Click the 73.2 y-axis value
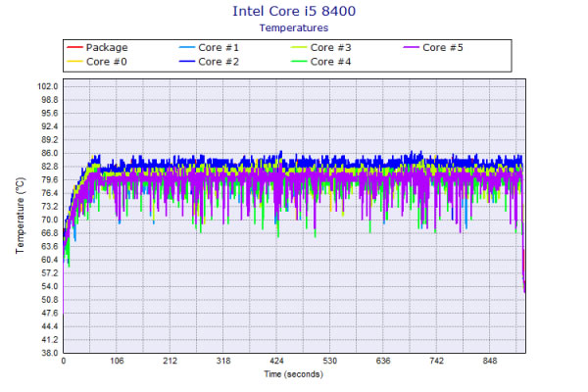 click(x=50, y=207)
